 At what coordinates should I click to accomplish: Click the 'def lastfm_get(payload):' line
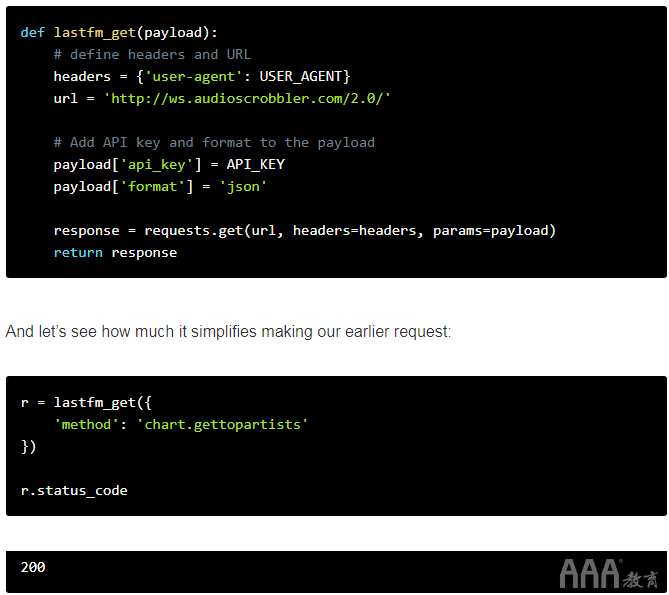pos(119,33)
